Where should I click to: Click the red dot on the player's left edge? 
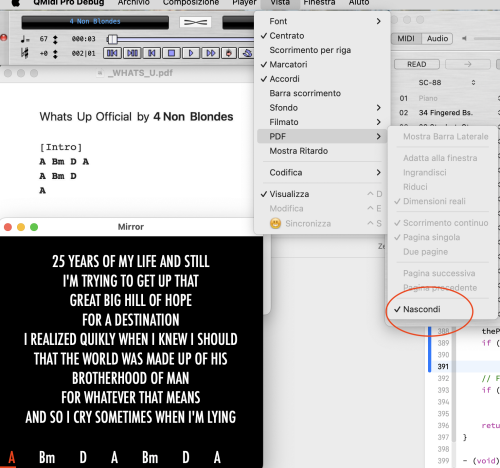tap(4, 37)
